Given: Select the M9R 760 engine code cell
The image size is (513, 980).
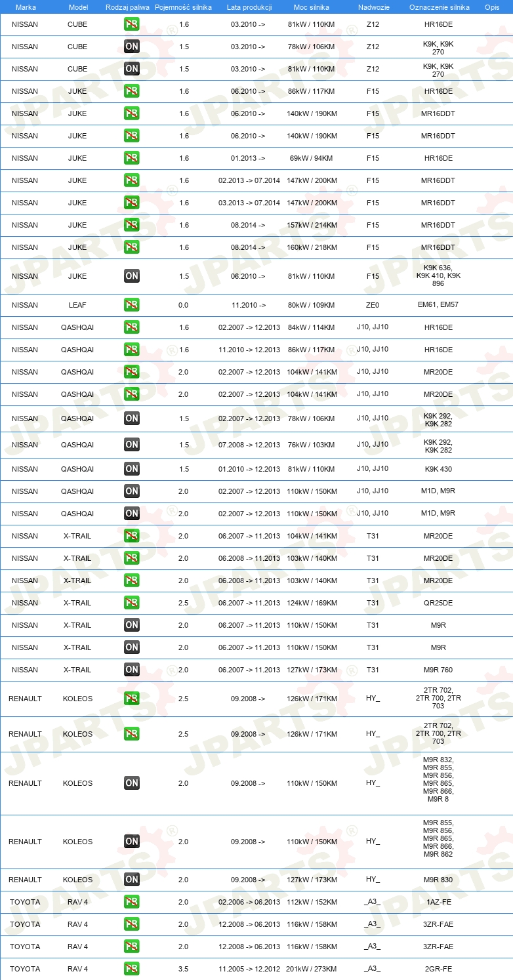Looking at the screenshot, I should (438, 670).
